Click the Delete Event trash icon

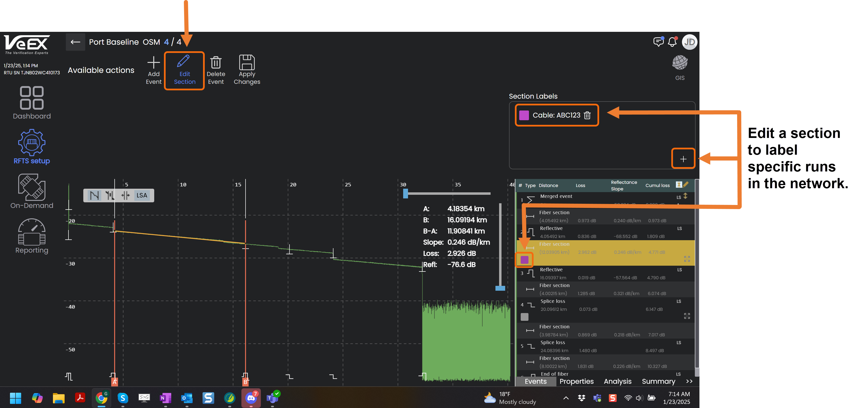click(x=216, y=63)
